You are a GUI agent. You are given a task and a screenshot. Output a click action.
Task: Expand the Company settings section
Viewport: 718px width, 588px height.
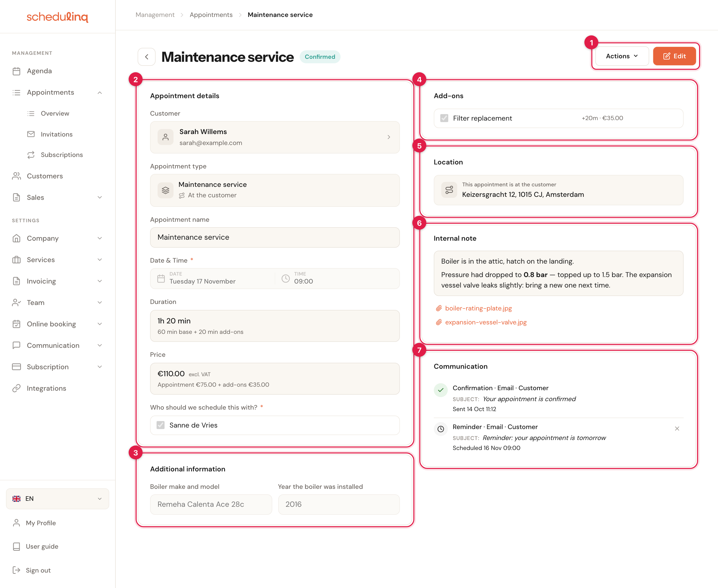100,238
